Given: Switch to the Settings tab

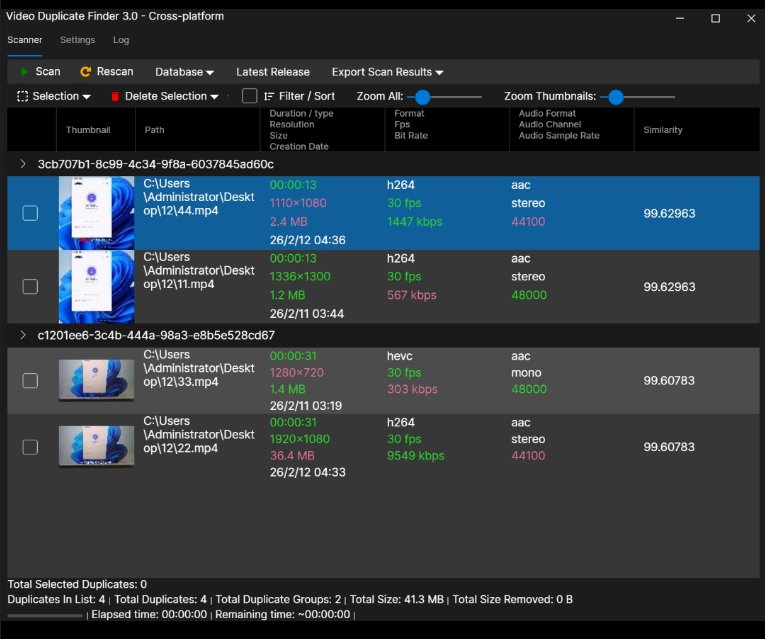Looking at the screenshot, I should (x=77, y=40).
